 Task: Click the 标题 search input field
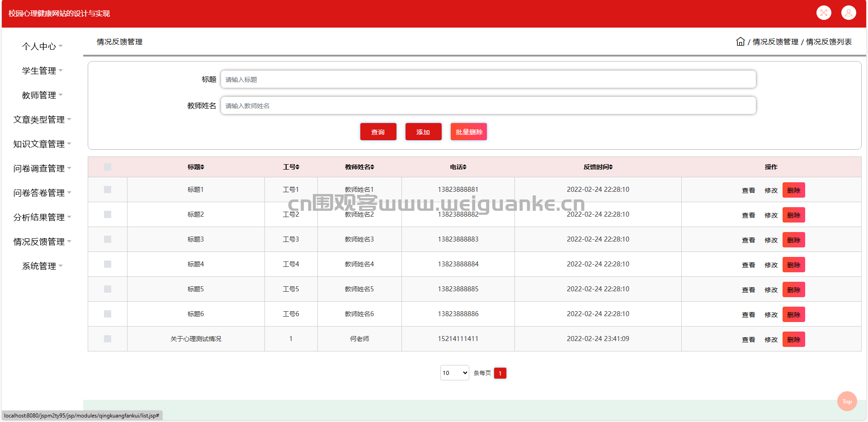(488, 79)
